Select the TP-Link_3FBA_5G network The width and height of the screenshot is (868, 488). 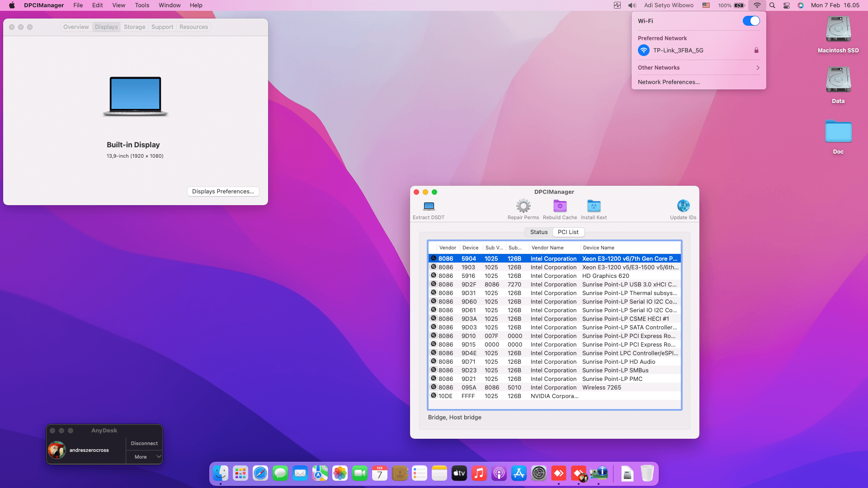(x=698, y=51)
